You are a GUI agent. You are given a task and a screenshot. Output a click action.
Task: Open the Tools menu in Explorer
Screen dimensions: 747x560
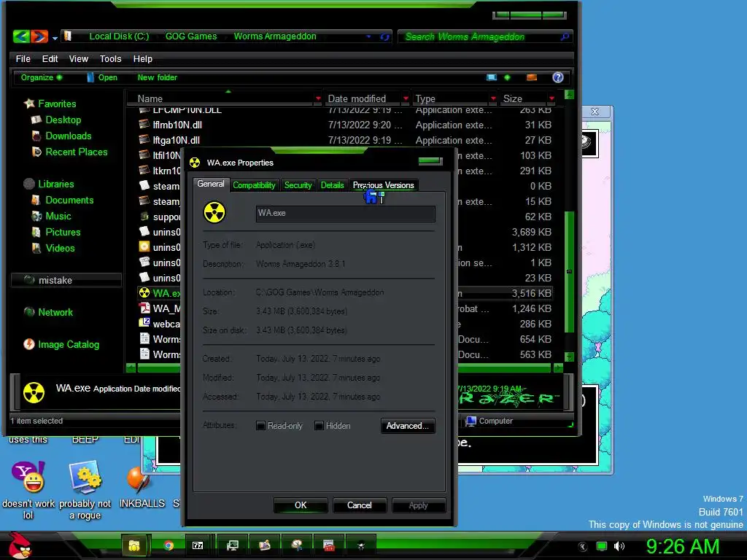[x=111, y=58]
